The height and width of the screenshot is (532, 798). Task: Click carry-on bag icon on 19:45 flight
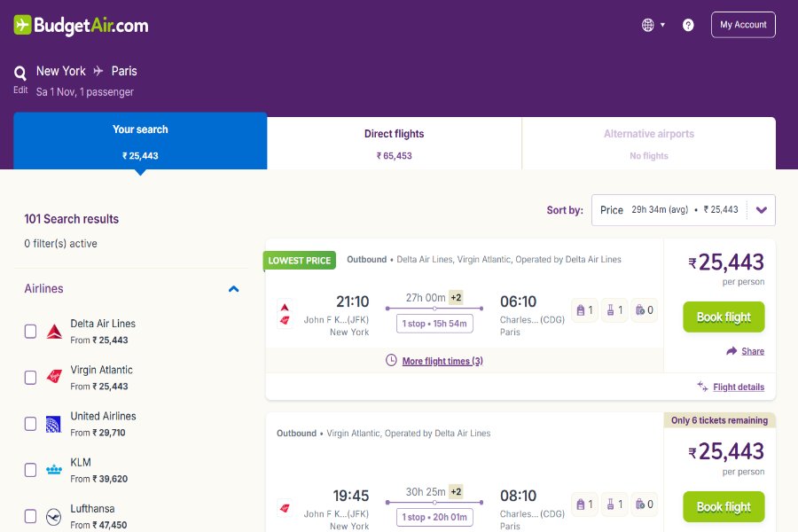click(x=614, y=504)
